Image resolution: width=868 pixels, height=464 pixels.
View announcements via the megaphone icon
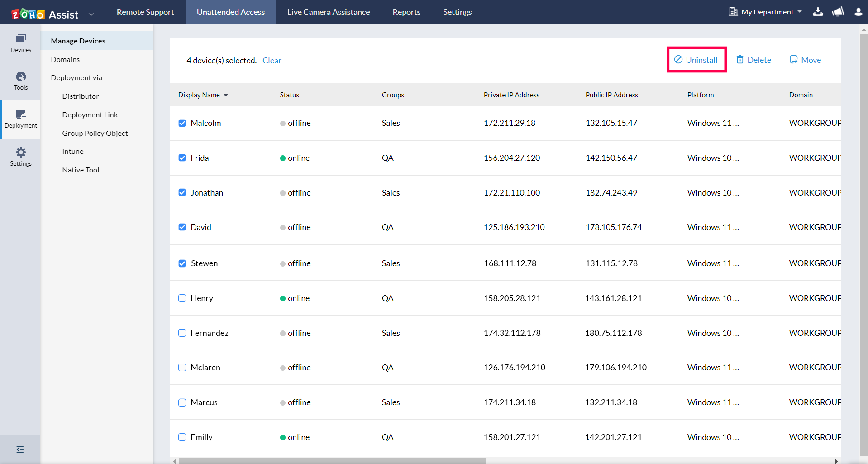point(838,12)
